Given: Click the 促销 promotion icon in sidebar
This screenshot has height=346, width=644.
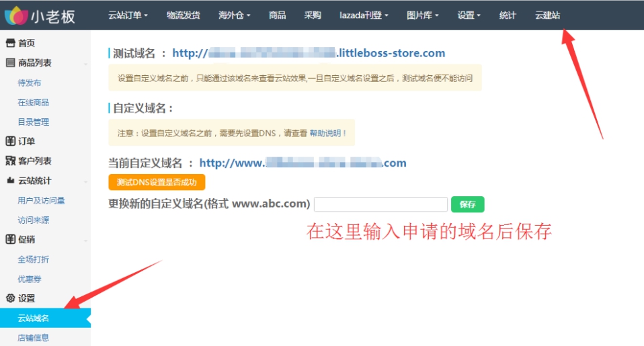Looking at the screenshot, I should point(10,240).
